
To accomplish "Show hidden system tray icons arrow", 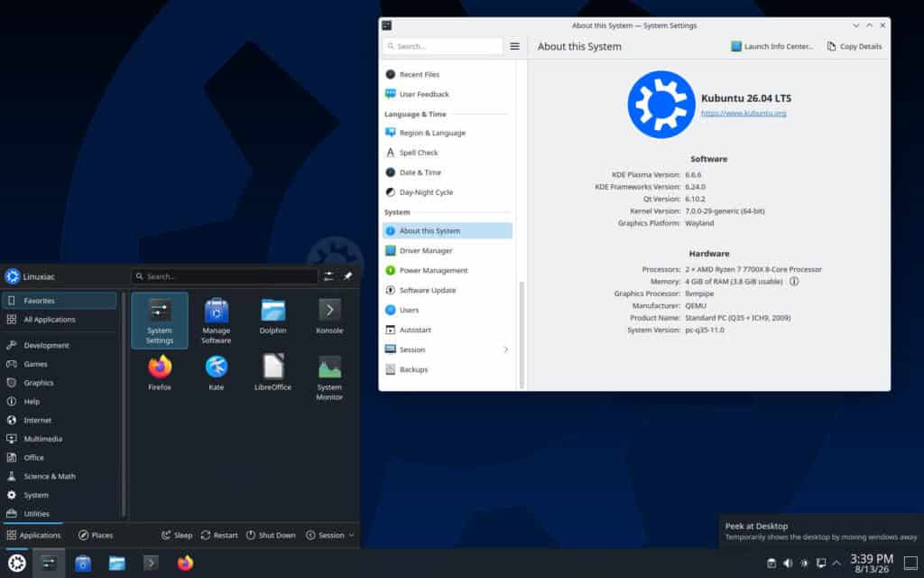I will click(836, 564).
